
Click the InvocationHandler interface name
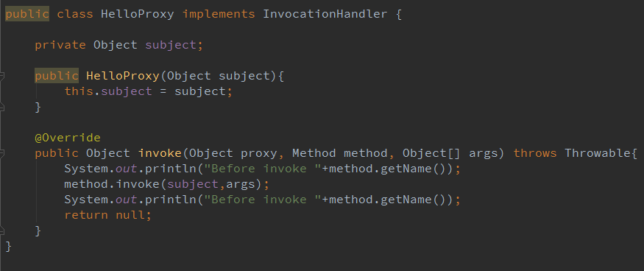[325, 14]
